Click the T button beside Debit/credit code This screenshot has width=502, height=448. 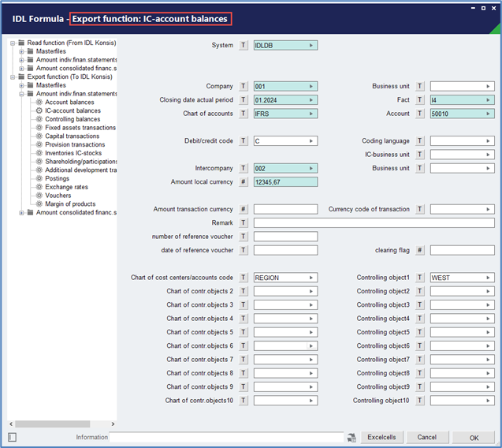[244, 141]
